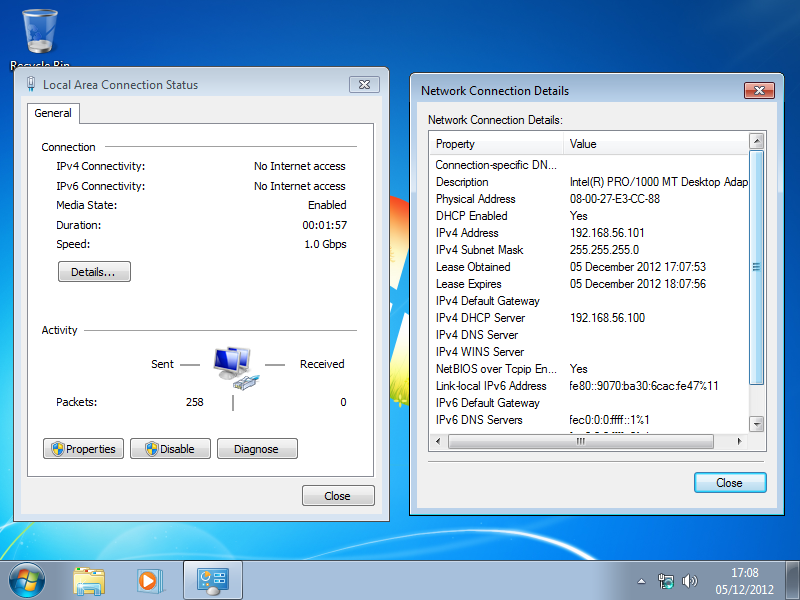Select the General tab

point(53,113)
